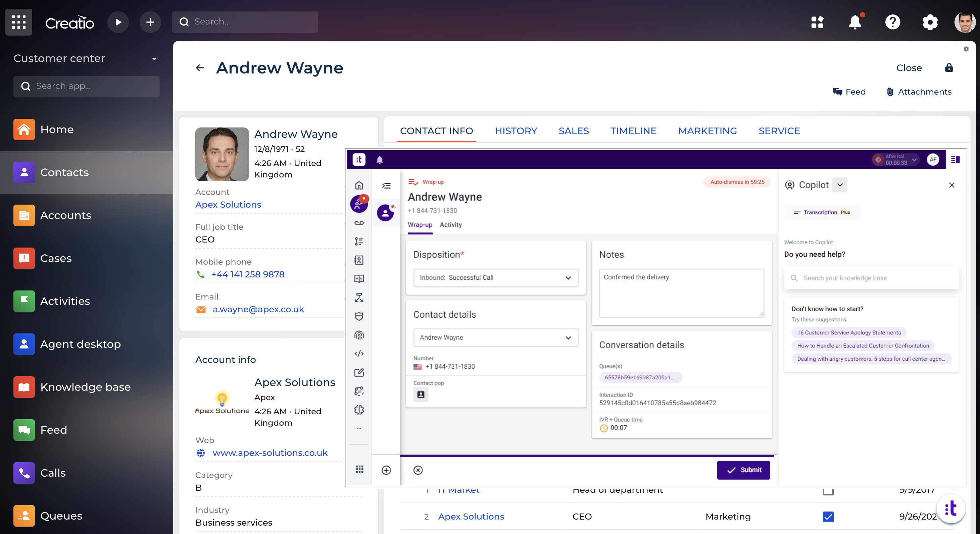980x534 pixels.
Task: Open the Apex Solutions account link
Action: (228, 205)
